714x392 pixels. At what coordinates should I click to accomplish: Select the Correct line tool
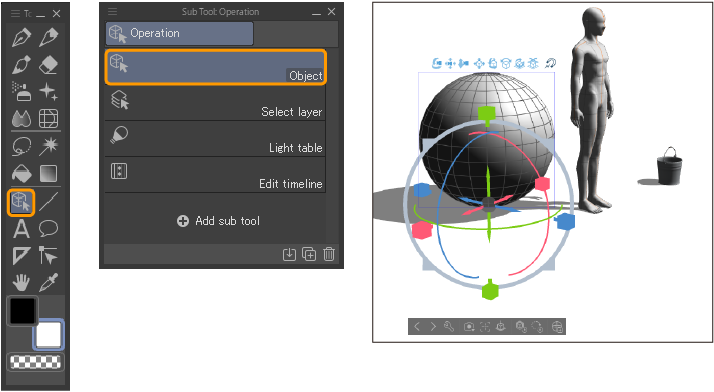pos(49,256)
